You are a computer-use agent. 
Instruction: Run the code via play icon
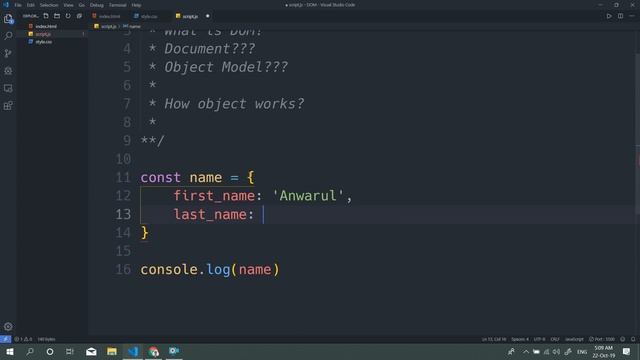609,16
